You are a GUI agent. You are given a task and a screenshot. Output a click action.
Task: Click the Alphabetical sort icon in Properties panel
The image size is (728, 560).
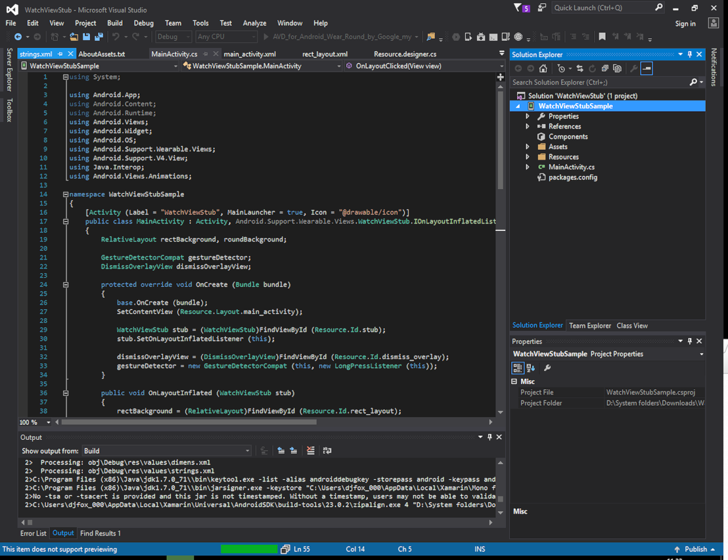531,368
